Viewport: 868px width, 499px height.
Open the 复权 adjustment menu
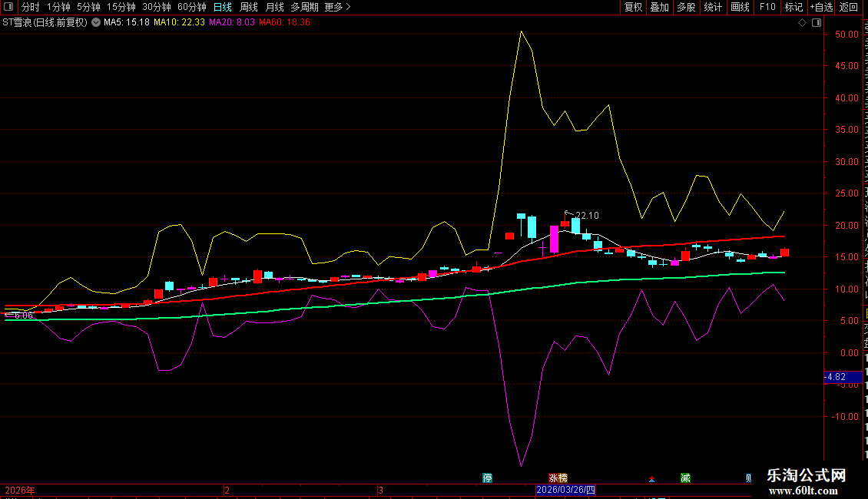click(x=633, y=7)
